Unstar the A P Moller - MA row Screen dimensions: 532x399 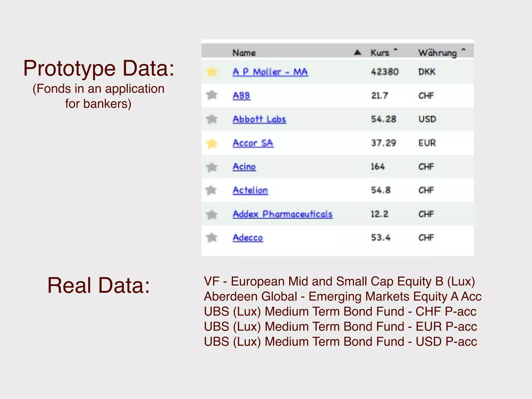click(212, 72)
